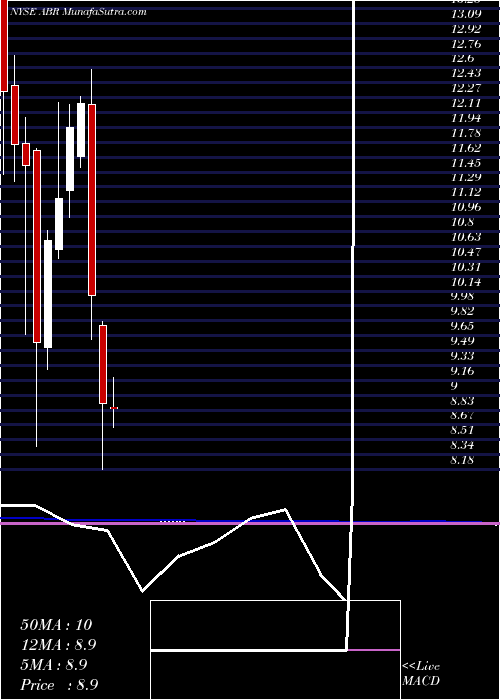
Task: Select the 11.12 price axis label
Action: pyautogui.click(x=466, y=192)
